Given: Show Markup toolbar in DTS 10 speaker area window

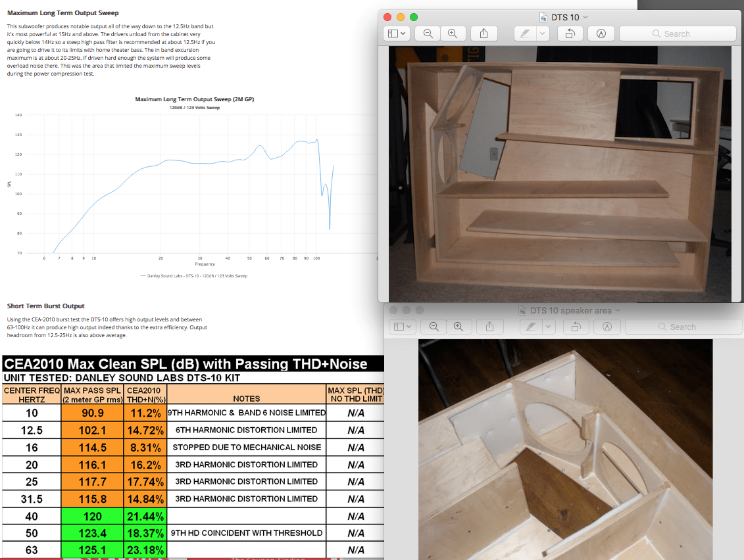Looking at the screenshot, I should [x=607, y=327].
